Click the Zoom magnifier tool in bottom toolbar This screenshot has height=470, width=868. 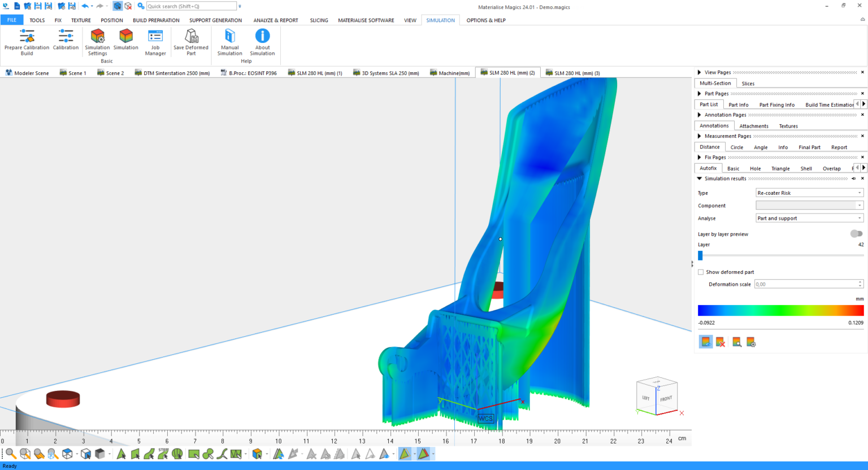pyautogui.click(x=10, y=454)
